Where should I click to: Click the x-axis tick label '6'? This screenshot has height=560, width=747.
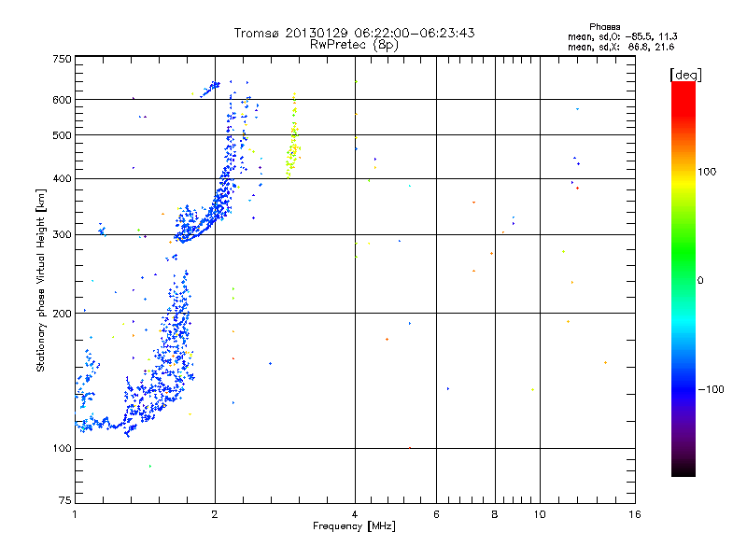(436, 514)
